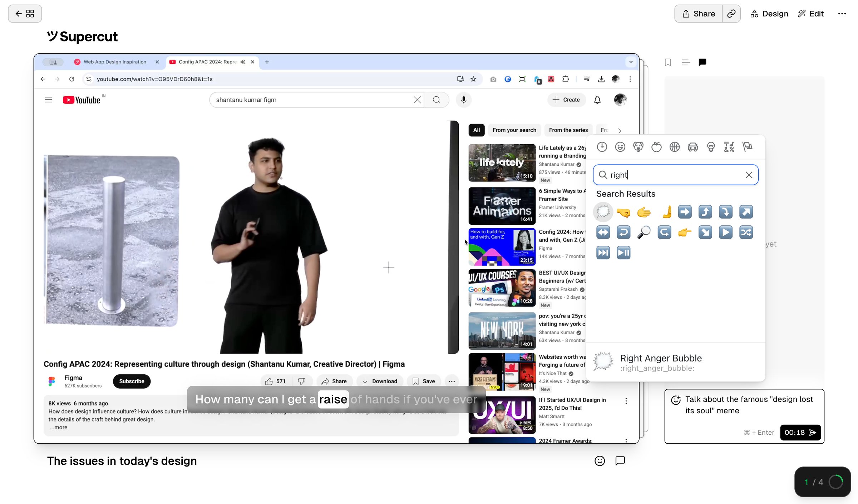858x504 pixels.
Task: Select the right arrow emoji
Action: (685, 212)
